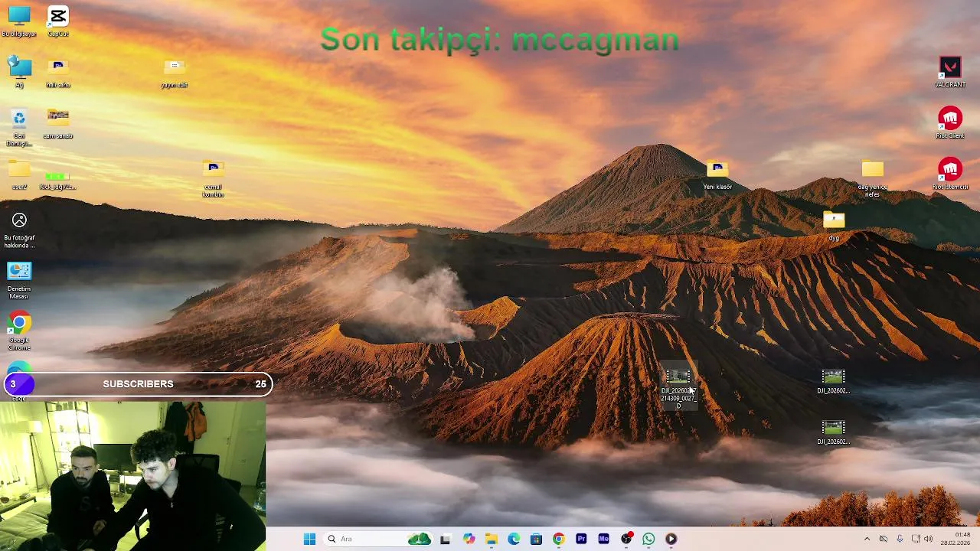980x551 pixels.
Task: Switch to Chrome on the taskbar
Action: point(558,539)
